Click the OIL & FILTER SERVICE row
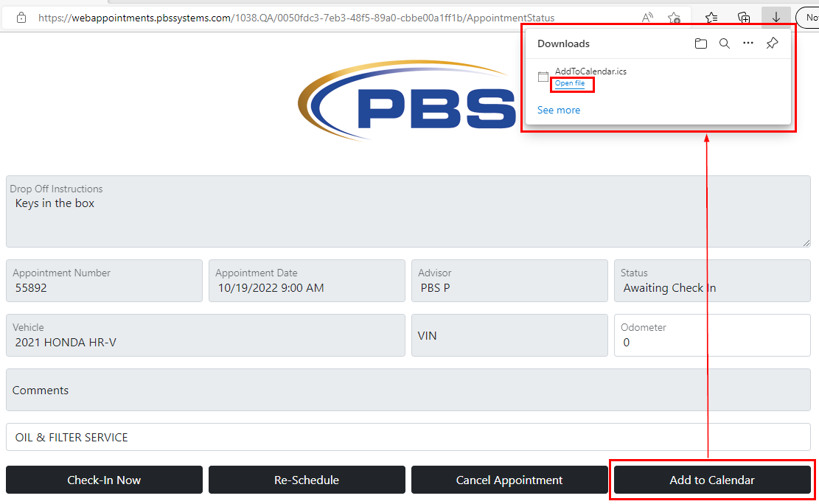This screenshot has height=504, width=819. click(408, 437)
